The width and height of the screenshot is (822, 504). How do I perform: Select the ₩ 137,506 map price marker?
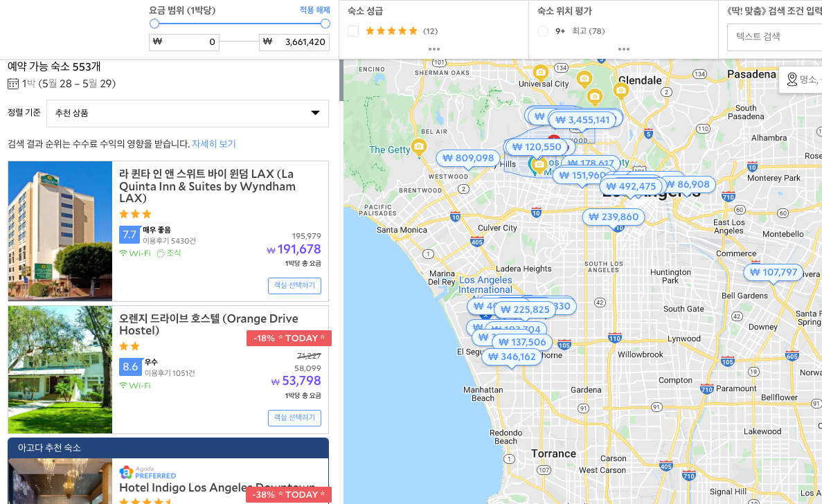[521, 342]
